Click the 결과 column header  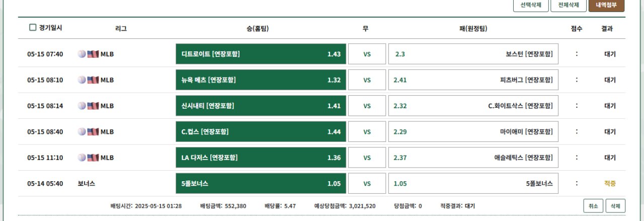607,29
